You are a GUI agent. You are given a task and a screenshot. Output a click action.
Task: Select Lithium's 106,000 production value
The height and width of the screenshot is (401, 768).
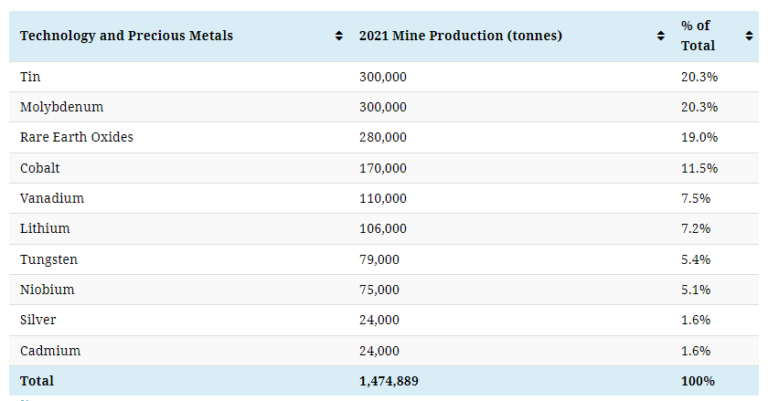point(383,228)
